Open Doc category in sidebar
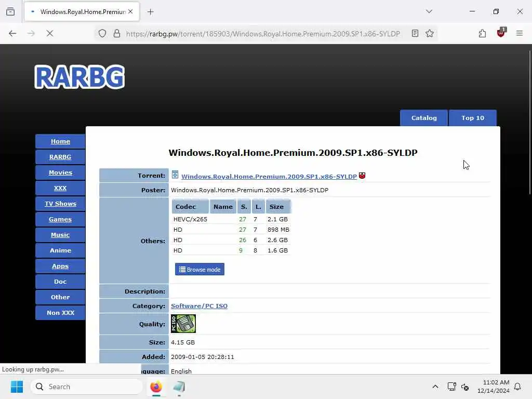Screen dimensions: 532x399 coord(60,282)
